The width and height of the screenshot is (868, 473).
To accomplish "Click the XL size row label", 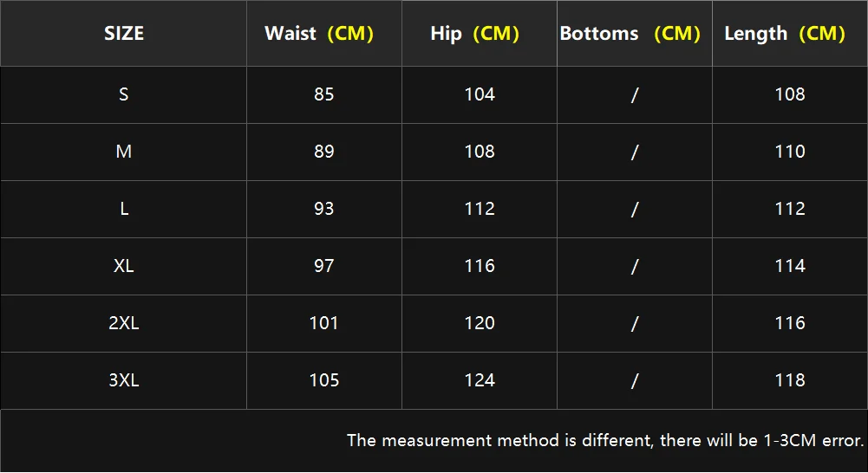I will click(x=124, y=266).
